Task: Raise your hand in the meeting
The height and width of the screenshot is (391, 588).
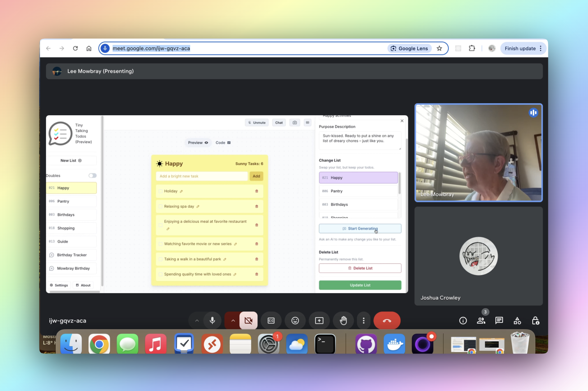Action: click(x=343, y=320)
